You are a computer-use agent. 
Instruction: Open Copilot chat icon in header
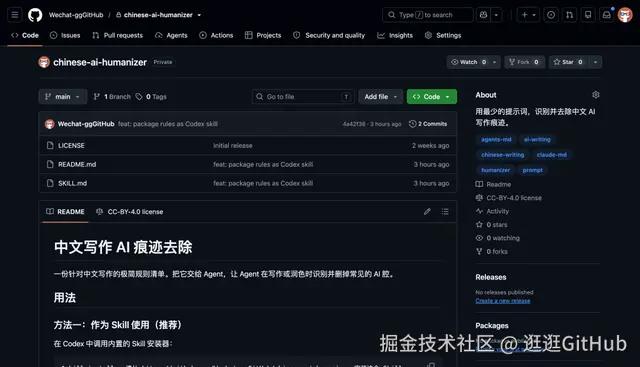[x=484, y=15]
